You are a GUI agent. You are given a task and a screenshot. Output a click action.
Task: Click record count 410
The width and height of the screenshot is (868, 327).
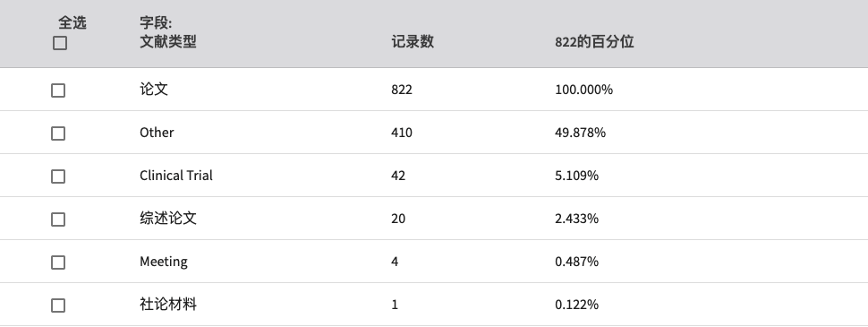[402, 133]
